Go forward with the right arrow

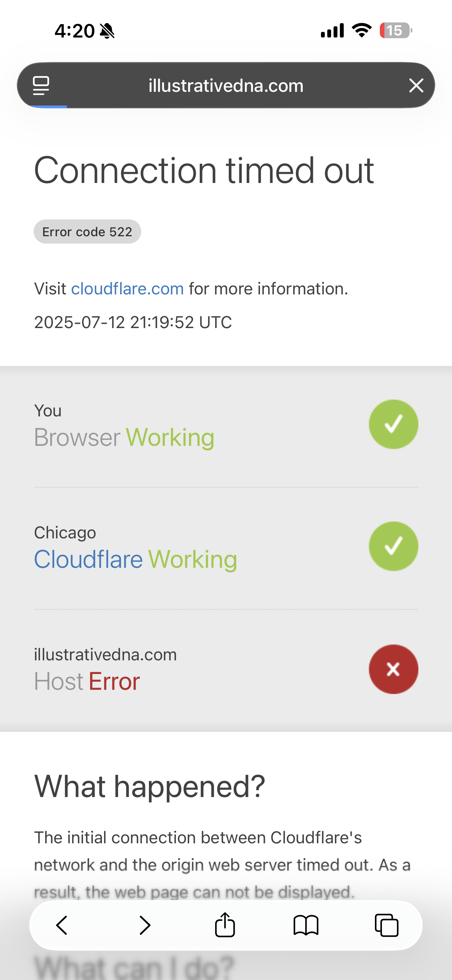click(x=145, y=925)
